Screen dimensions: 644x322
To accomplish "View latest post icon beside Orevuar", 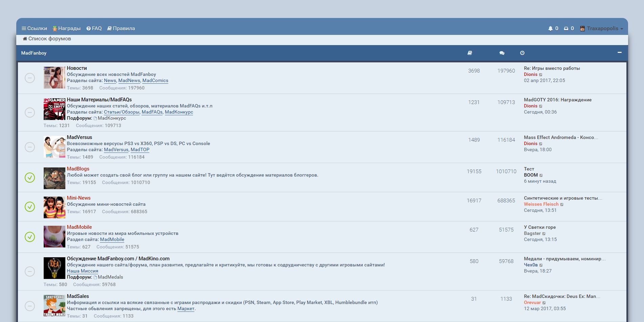I will [544, 303].
